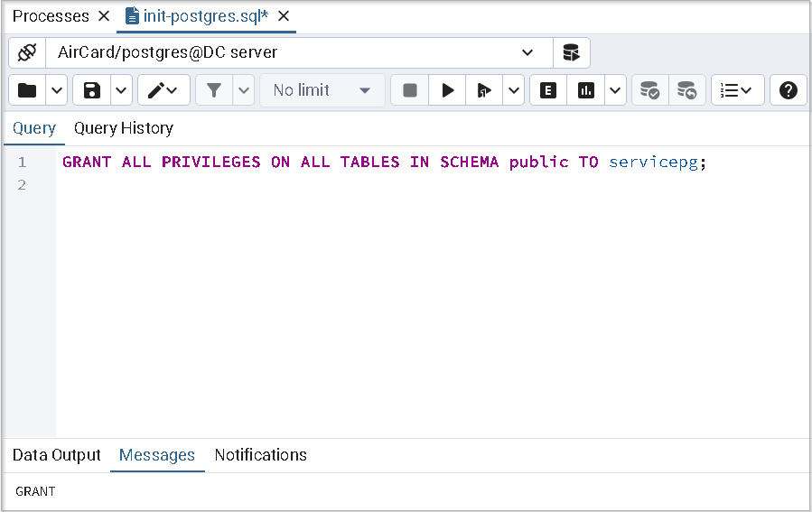812x512 pixels.
Task: Click the stop query square button
Action: 410,90
